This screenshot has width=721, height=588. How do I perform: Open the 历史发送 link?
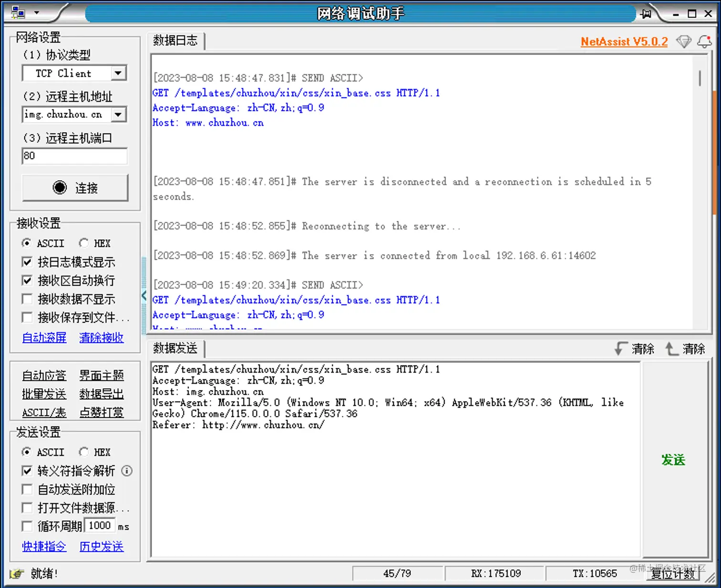102,547
